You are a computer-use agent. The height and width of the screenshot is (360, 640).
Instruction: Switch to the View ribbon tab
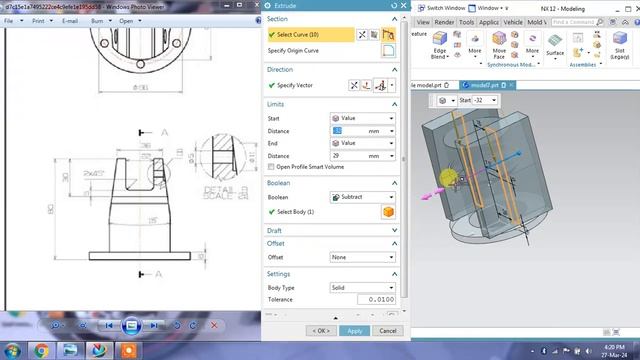423,22
